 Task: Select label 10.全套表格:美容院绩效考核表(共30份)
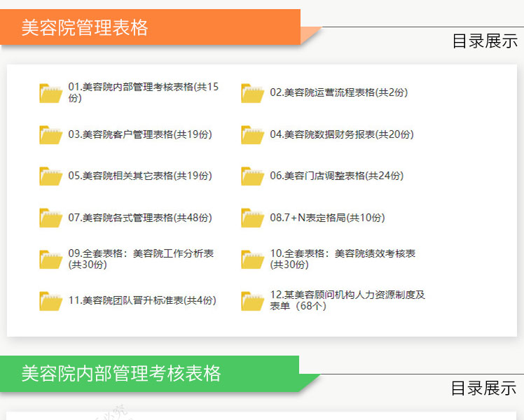(x=343, y=259)
